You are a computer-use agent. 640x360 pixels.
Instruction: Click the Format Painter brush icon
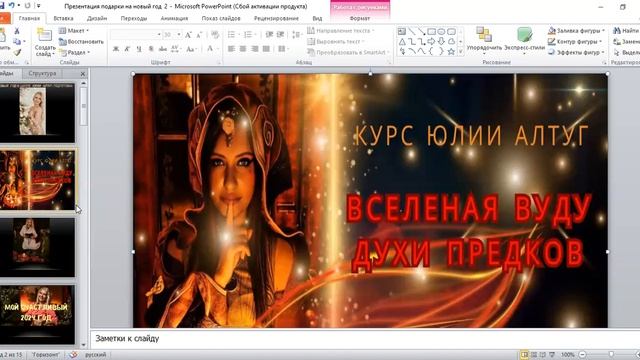tap(17, 52)
